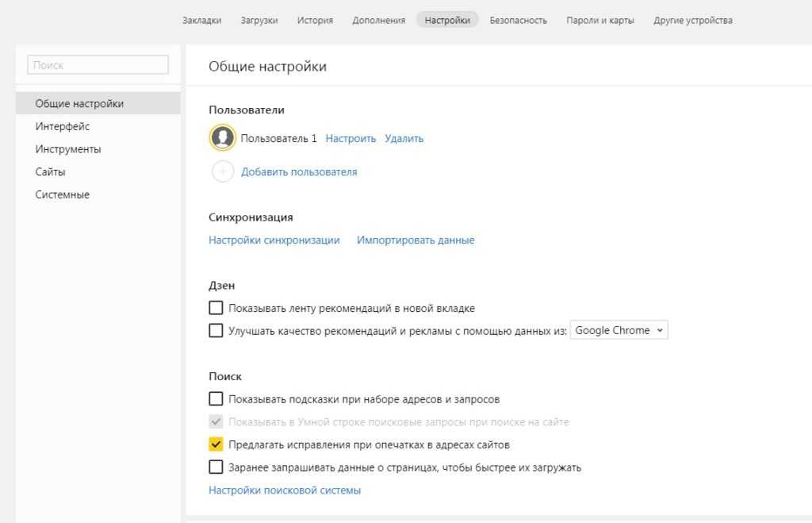Check Заранее запрашивать данные о страницах
Screen dimensions: 812x523
216,467
